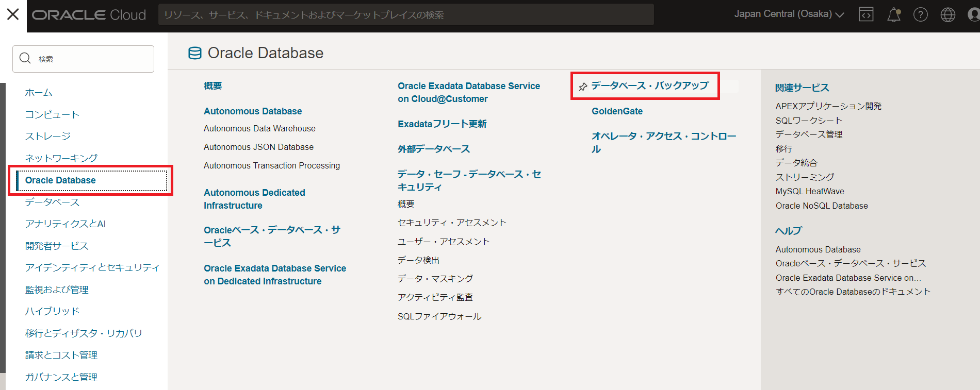
Task: Open the Autonomous Database link
Action: (253, 111)
